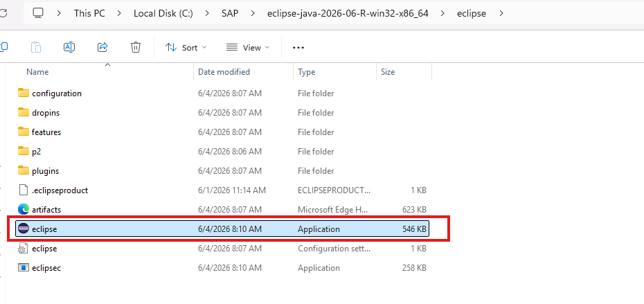
Task: Select the plugins folder name
Action: click(x=46, y=170)
